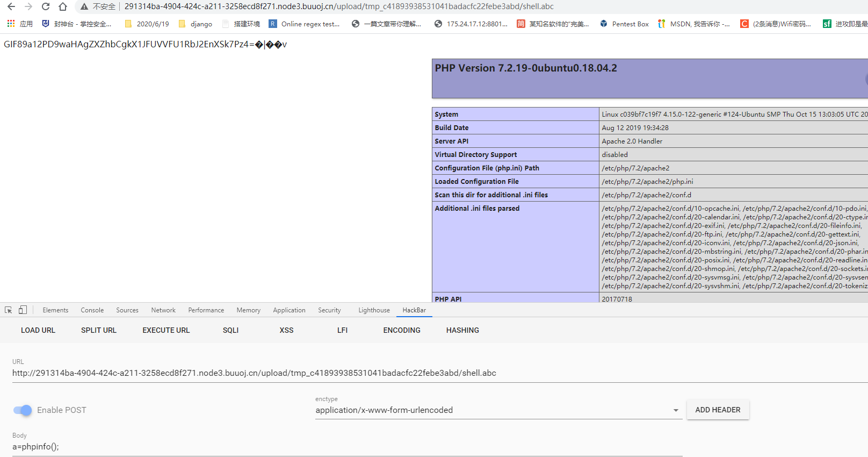The width and height of the screenshot is (868, 457).
Task: Open the Wifi密码 bookmark
Action: click(776, 24)
